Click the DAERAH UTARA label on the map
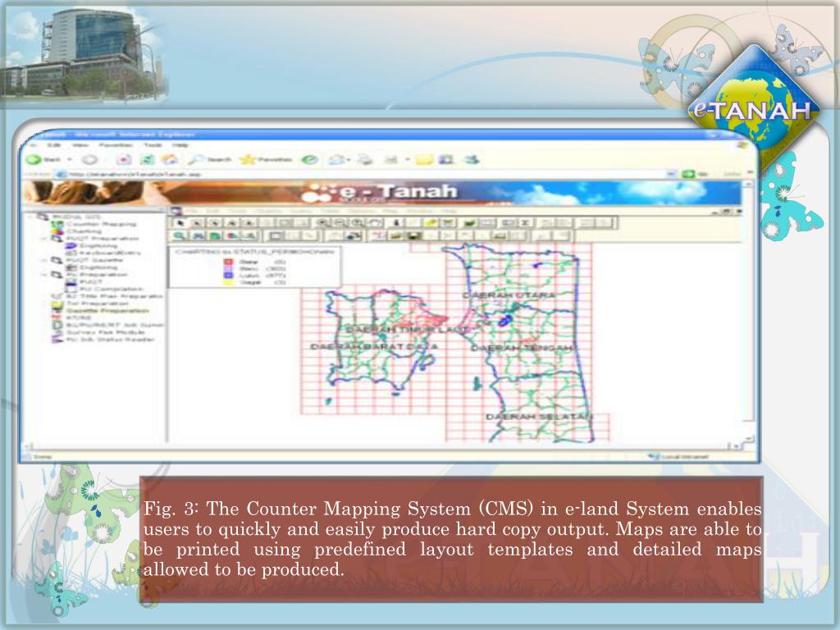Viewport: 840px width, 630px height. (509, 295)
